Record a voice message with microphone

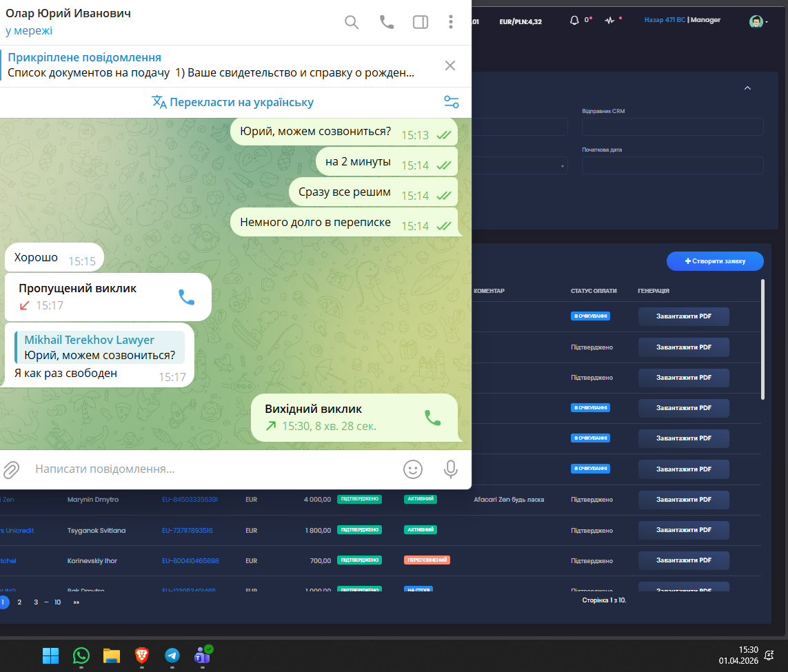pyautogui.click(x=451, y=469)
